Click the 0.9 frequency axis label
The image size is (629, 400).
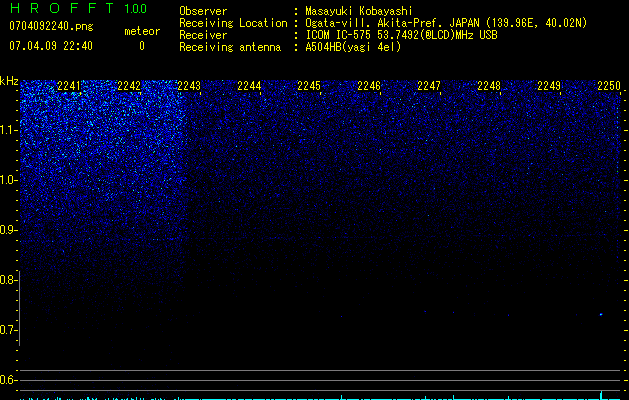(8, 230)
